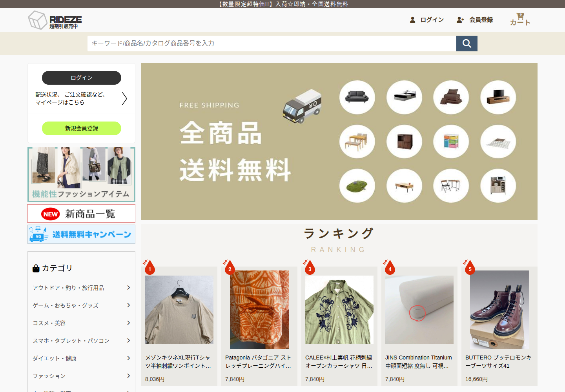This screenshot has height=392, width=565.
Task: Expand ダイエット・健康 category chevron
Action: pyautogui.click(x=128, y=358)
